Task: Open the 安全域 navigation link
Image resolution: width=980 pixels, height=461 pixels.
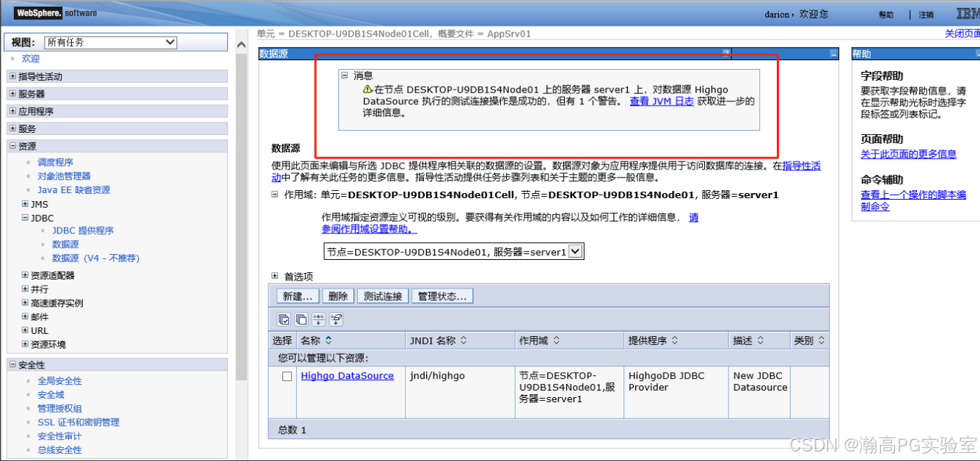Action: pyautogui.click(x=51, y=395)
